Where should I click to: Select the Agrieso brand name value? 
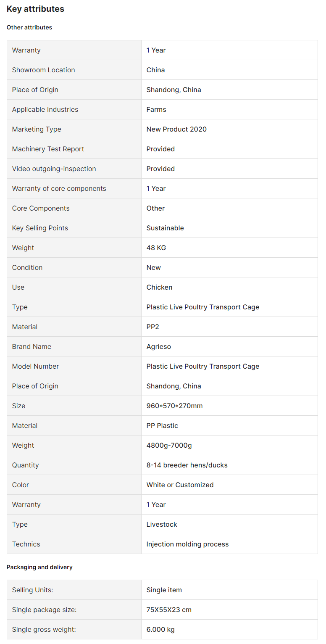click(158, 346)
